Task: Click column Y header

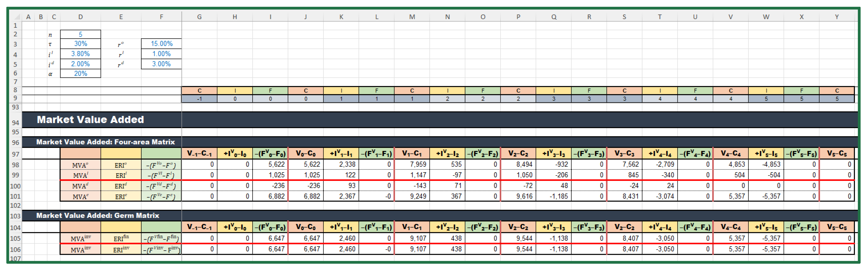Action: tap(836, 17)
